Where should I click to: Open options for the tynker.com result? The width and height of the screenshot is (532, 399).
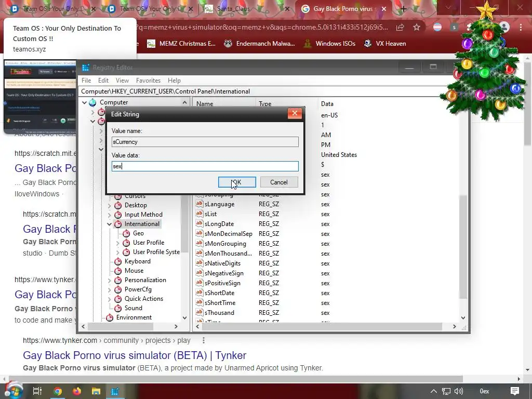(204, 340)
